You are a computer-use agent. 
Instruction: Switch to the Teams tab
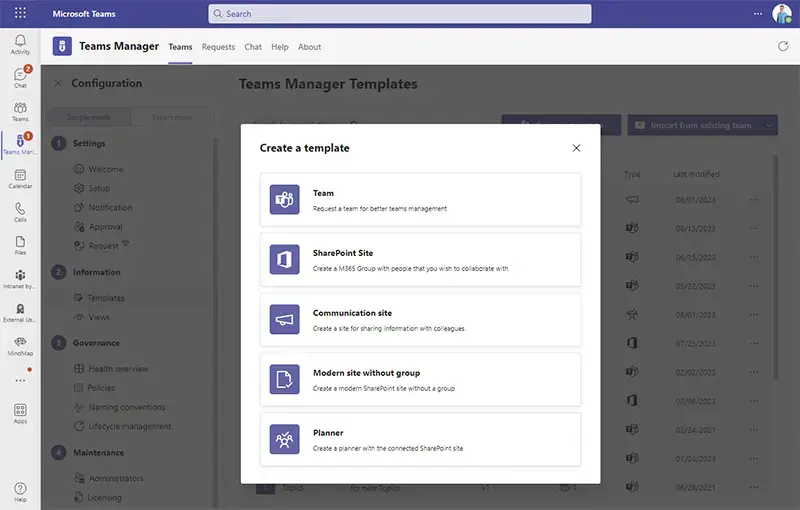point(180,47)
